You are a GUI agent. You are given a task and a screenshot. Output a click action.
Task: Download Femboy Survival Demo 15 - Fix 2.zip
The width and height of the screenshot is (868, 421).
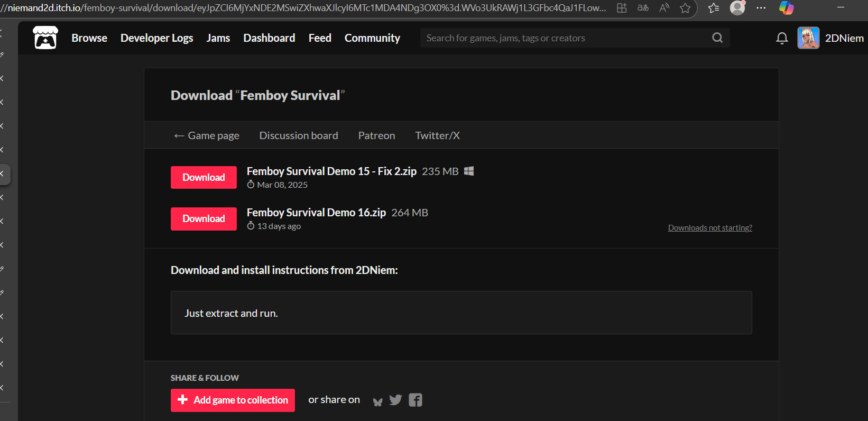(204, 177)
